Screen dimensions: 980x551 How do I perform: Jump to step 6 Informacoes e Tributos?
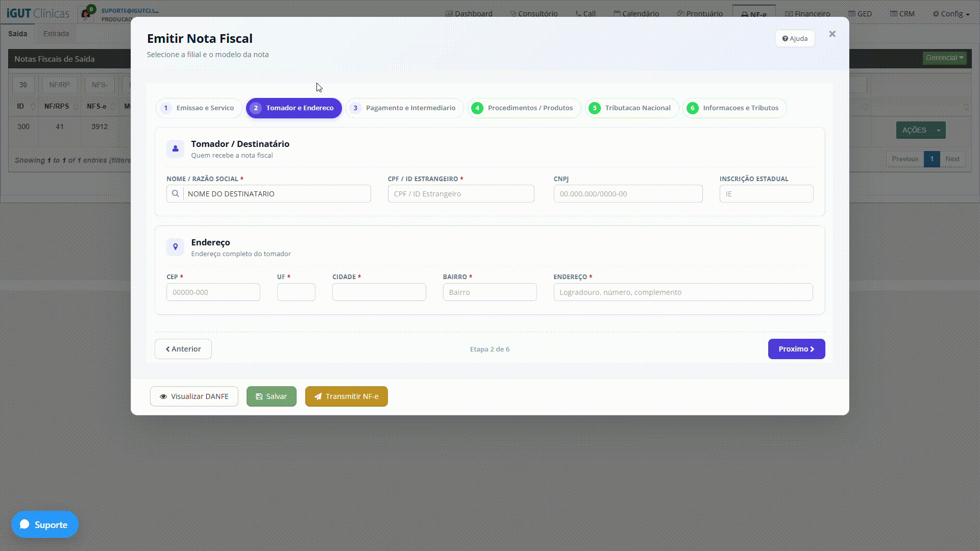734,108
